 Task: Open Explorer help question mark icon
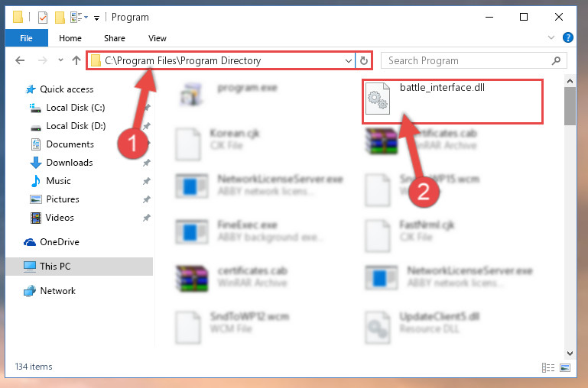click(568, 37)
